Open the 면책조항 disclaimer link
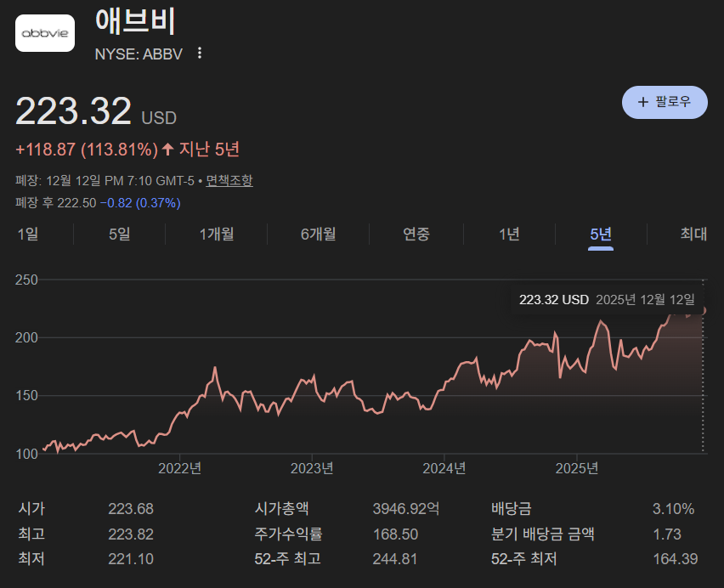Screen dimensions: 724x588 [229, 180]
